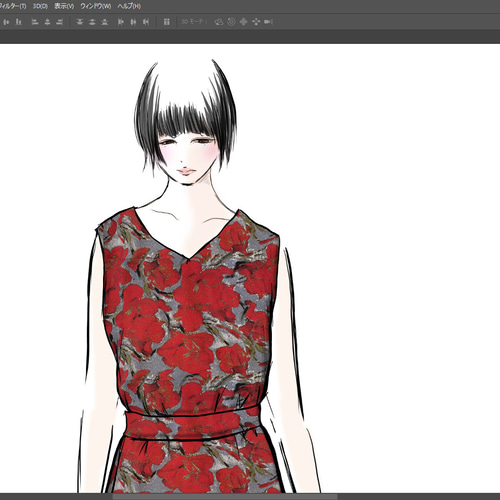
Task: Select the 3D camera zoom icon
Action: (x=268, y=22)
